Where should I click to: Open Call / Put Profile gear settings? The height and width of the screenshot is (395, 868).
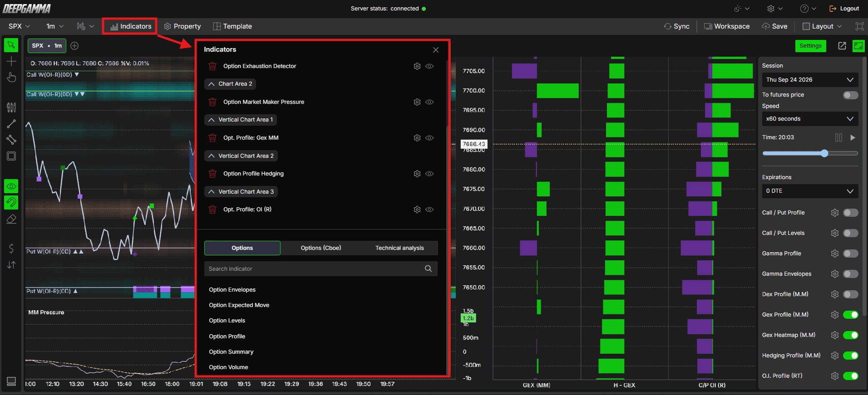[x=834, y=213]
